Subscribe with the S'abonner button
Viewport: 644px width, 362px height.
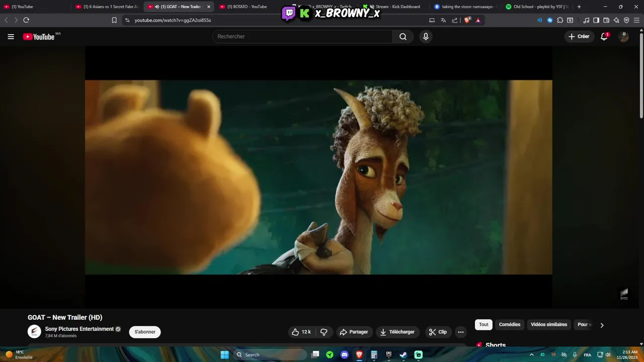(145, 332)
